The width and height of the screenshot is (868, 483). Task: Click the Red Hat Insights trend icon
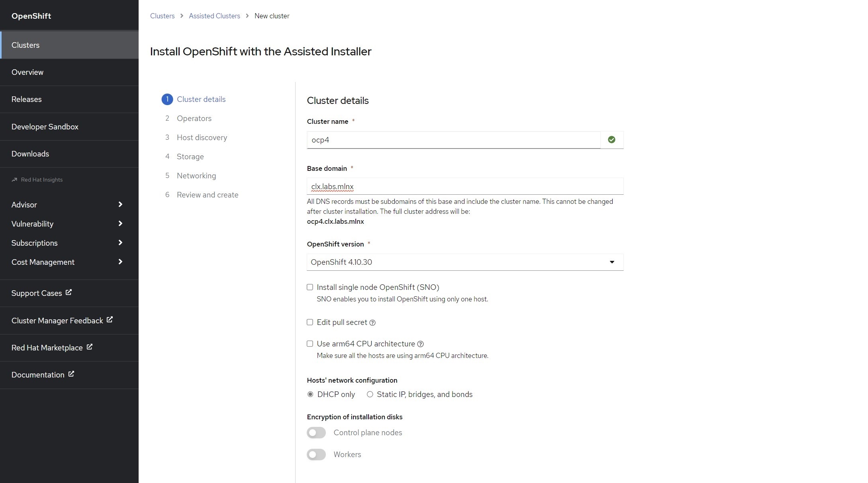pos(14,180)
